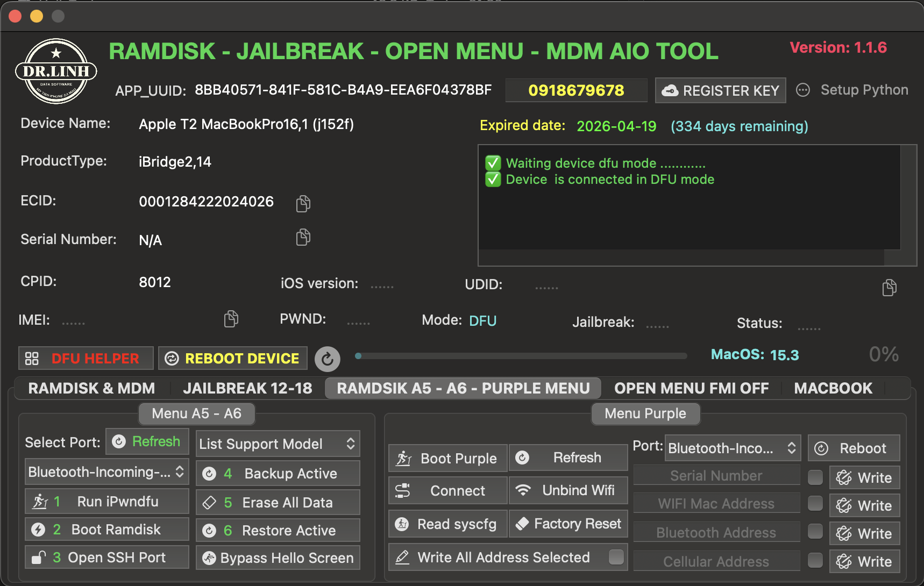The image size is (924, 586).
Task: Click the circular reload icon beside Reboot Device
Action: pos(328,359)
